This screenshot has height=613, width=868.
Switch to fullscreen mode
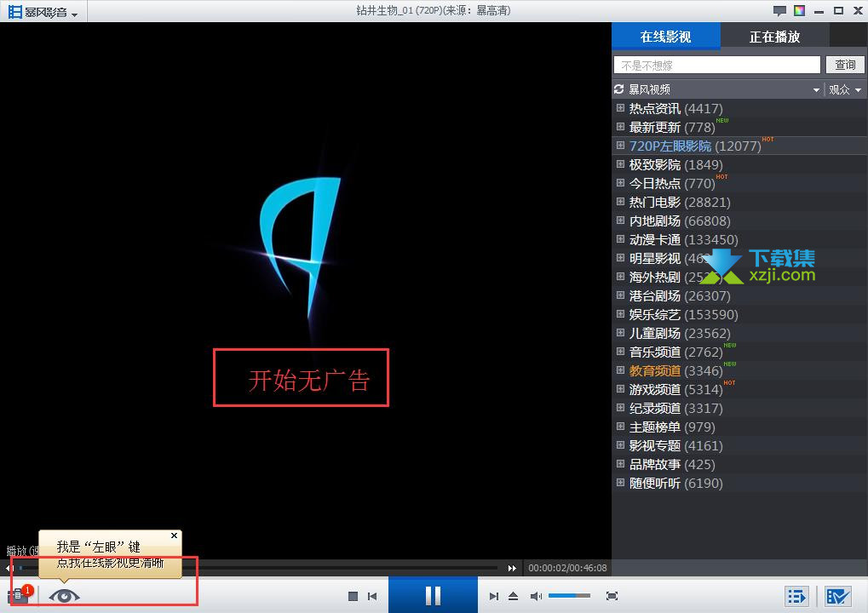click(x=612, y=596)
